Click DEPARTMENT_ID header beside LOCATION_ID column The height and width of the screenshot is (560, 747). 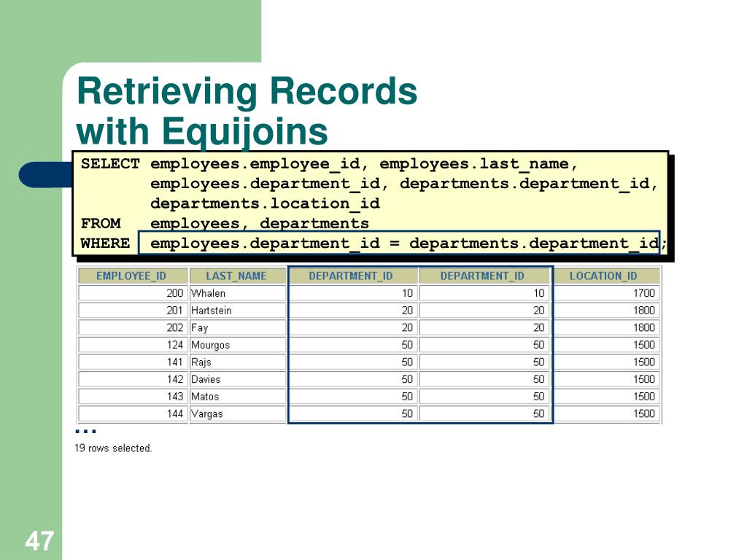pyautogui.click(x=484, y=276)
